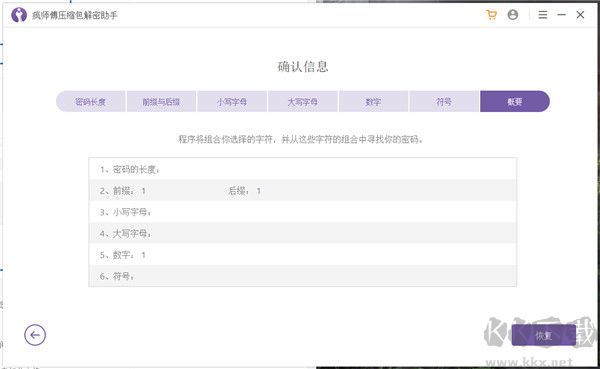
Task: Close the application window
Action: pyautogui.click(x=580, y=15)
